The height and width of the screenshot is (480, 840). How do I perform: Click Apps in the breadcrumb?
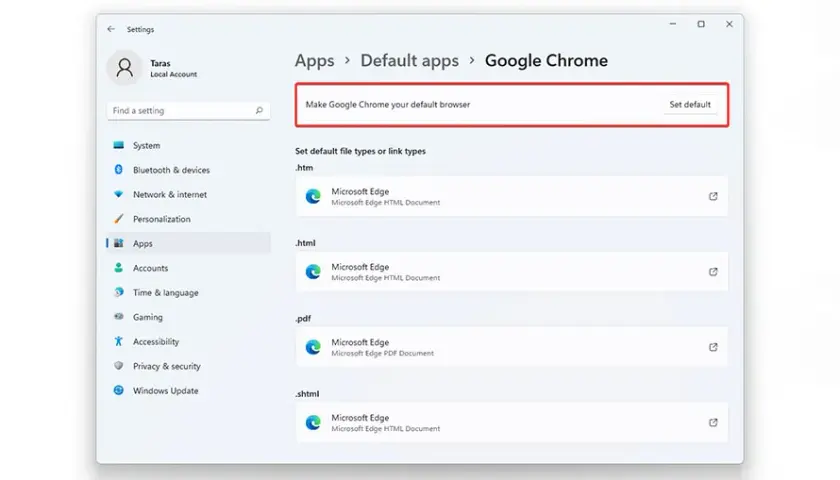coord(314,61)
